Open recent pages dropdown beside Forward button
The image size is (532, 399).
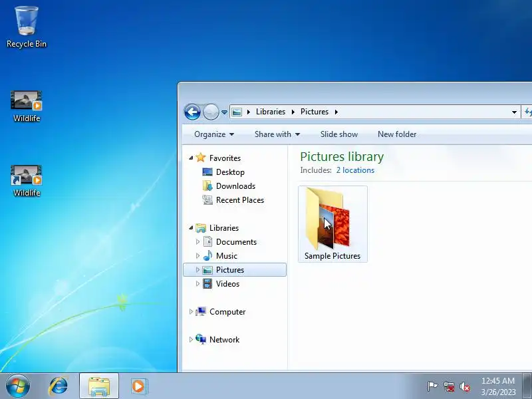pyautogui.click(x=224, y=112)
